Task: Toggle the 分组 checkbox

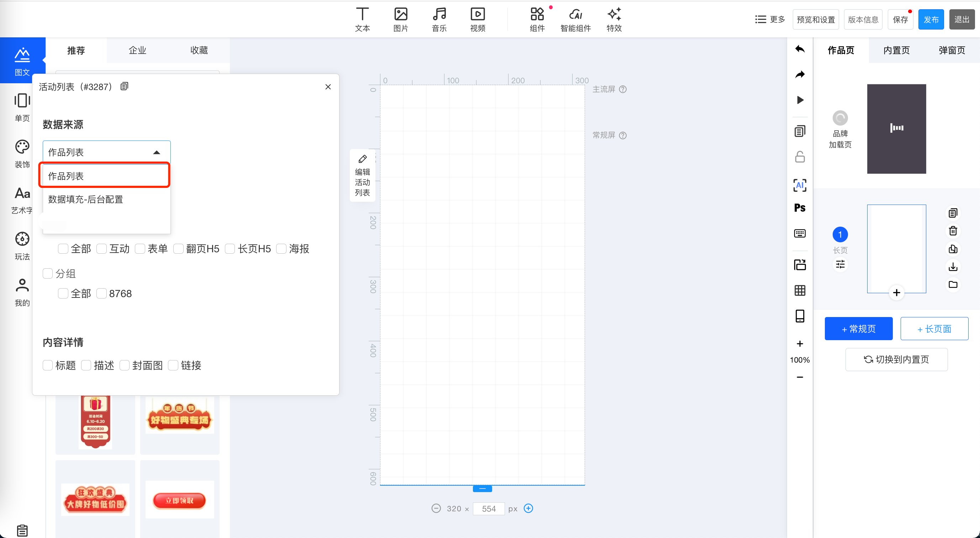Action: click(48, 274)
